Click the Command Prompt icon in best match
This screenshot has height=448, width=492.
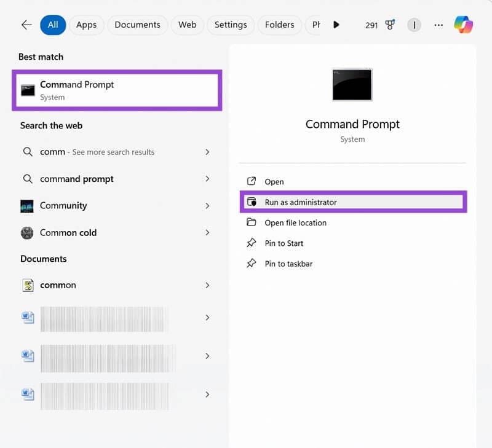[28, 90]
